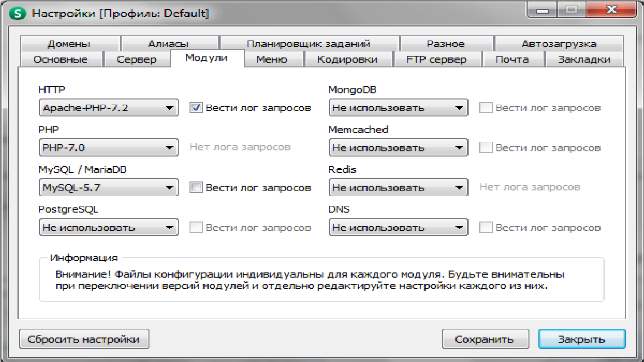Select the Кодировки tab
The width and height of the screenshot is (644, 362).
pyautogui.click(x=347, y=59)
